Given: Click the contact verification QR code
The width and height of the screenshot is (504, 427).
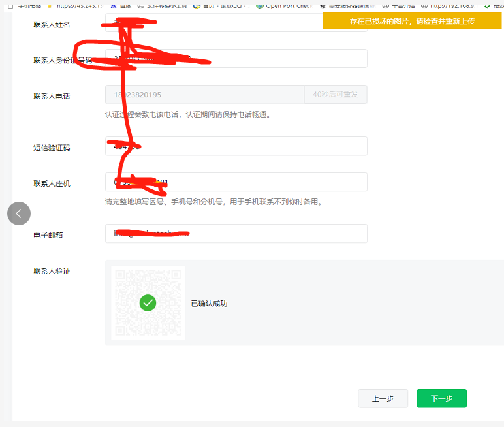Looking at the screenshot, I should coord(148,303).
